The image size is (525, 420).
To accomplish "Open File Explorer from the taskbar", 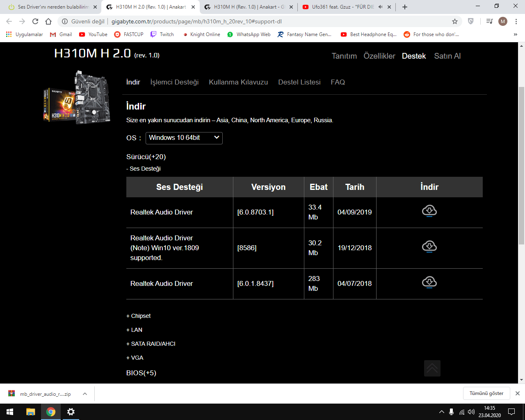I will (31, 412).
